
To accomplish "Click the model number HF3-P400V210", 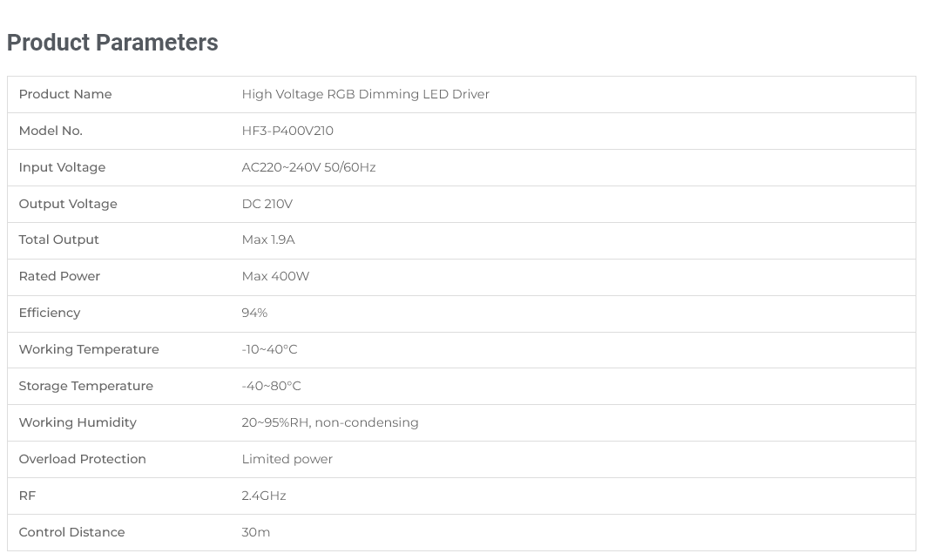I will coord(287,131).
